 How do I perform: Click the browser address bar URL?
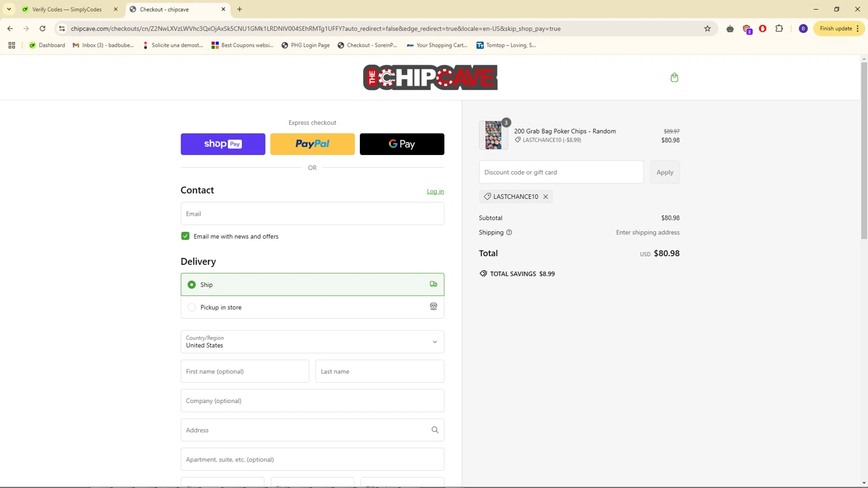click(315, 28)
